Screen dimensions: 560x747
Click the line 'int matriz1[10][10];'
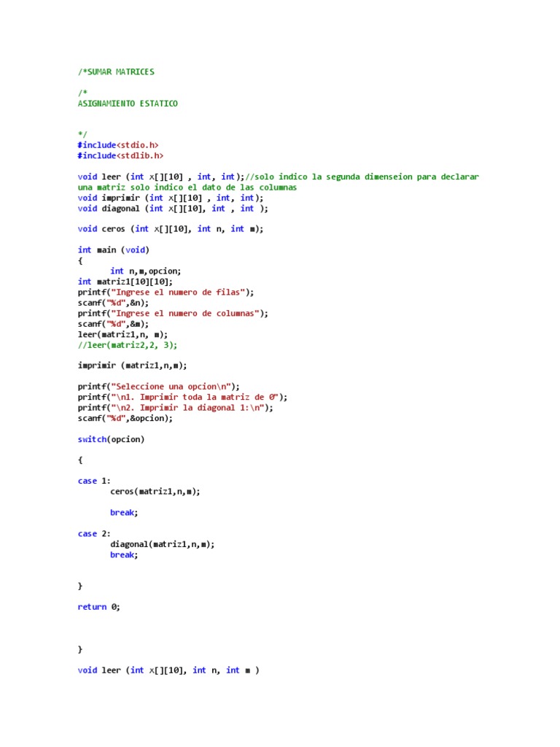(x=125, y=282)
